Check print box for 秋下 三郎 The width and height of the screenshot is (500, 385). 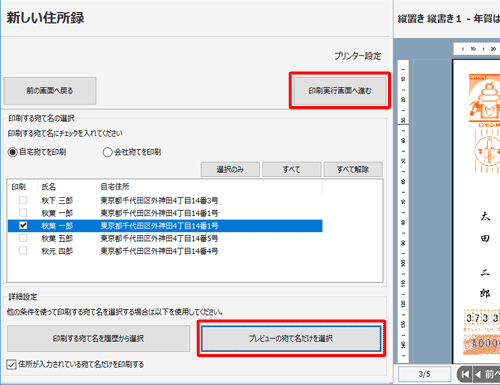point(23,200)
